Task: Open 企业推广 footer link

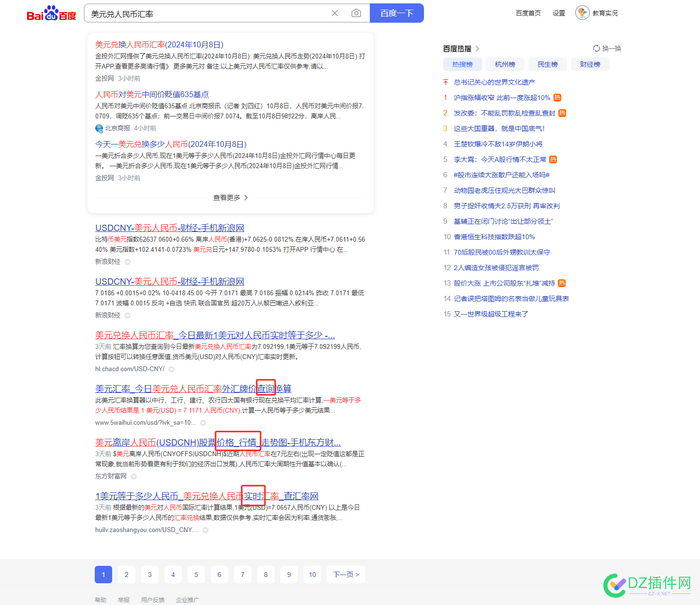Action: [188, 600]
